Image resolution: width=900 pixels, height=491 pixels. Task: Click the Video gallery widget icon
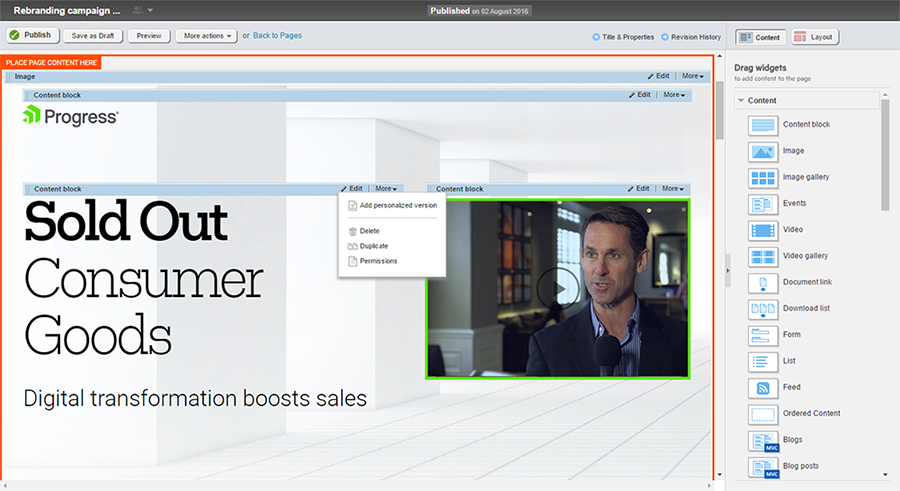pyautogui.click(x=763, y=256)
